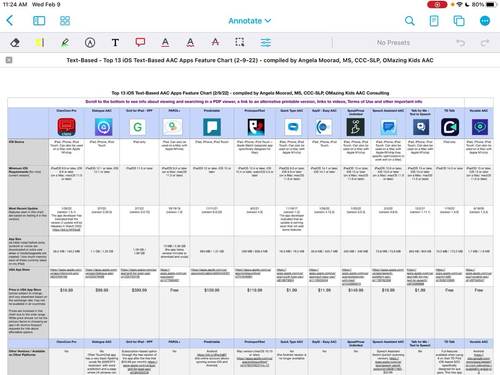500x375 pixels.
Task: Select the Text box tool
Action: pos(115,43)
